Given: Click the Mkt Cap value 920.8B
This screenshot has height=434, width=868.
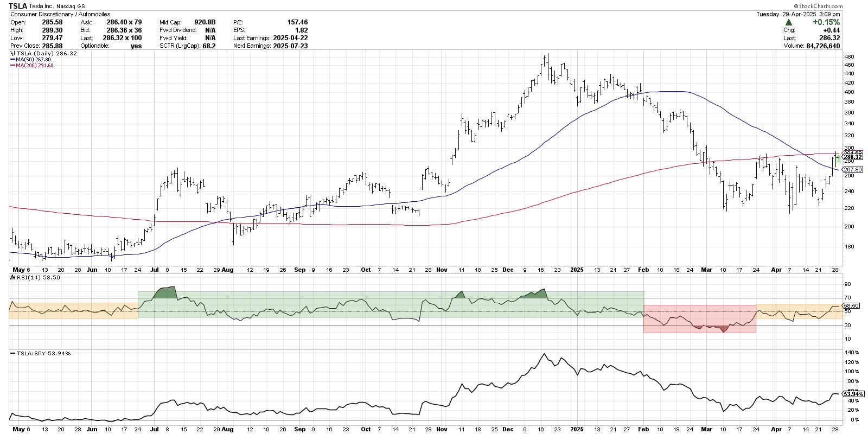Looking at the screenshot, I should (x=205, y=22).
